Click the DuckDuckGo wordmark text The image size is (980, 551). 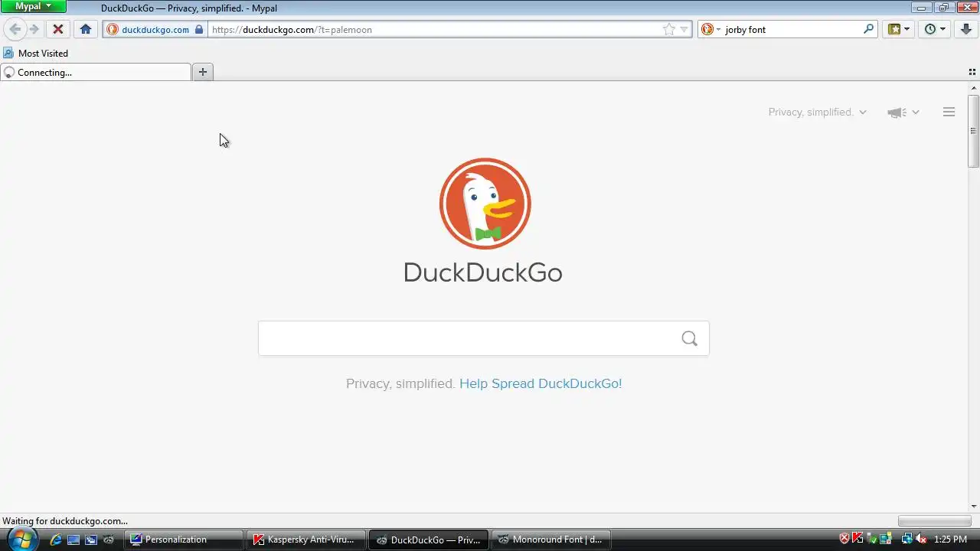[x=483, y=272]
